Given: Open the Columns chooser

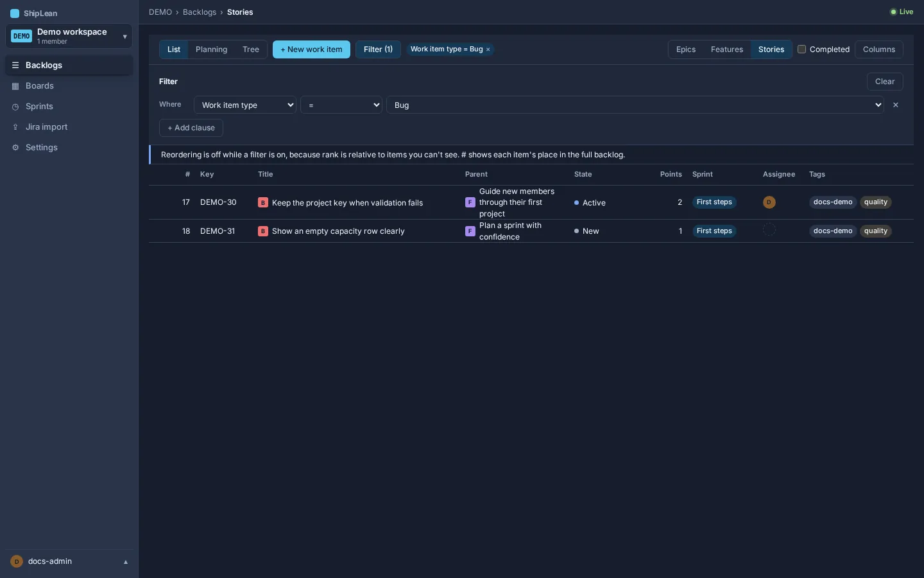Looking at the screenshot, I should tap(879, 49).
